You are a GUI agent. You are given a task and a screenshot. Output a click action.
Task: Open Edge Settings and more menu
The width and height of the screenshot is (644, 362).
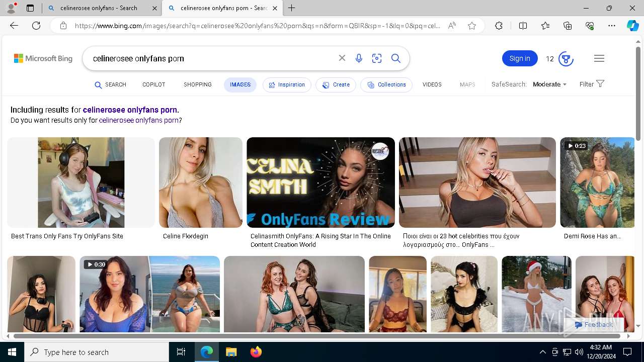[612, 26]
